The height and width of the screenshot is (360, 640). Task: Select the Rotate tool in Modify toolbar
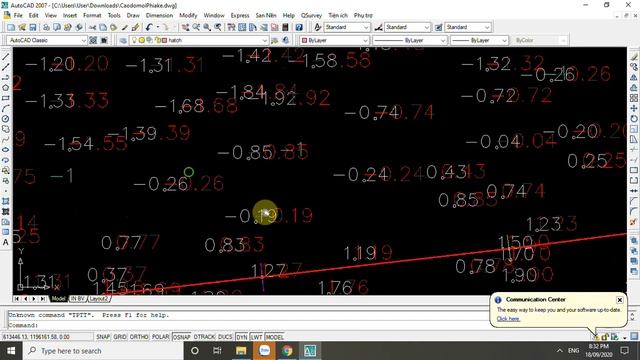tap(633, 118)
